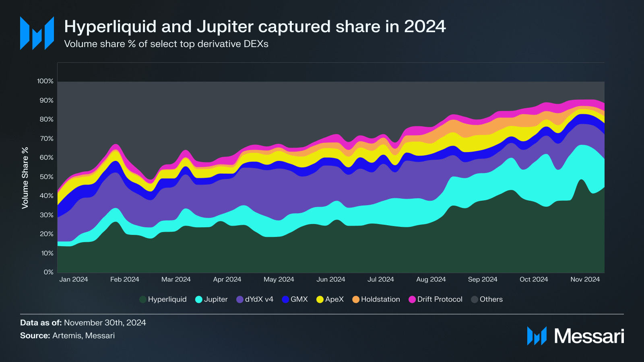Select the Hyperliquid legend label
This screenshot has width=644, height=362.
(167, 299)
